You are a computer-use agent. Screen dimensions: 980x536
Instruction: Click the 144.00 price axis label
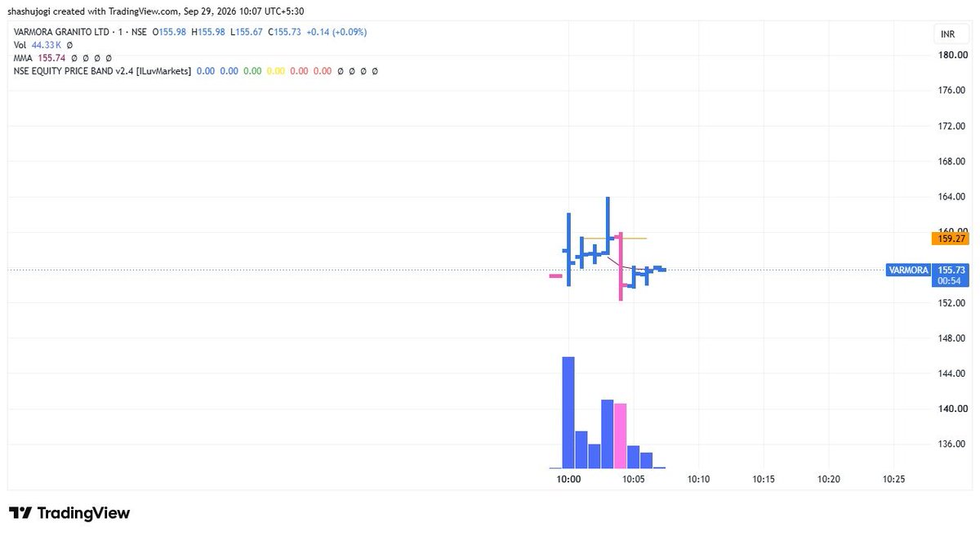tap(952, 373)
